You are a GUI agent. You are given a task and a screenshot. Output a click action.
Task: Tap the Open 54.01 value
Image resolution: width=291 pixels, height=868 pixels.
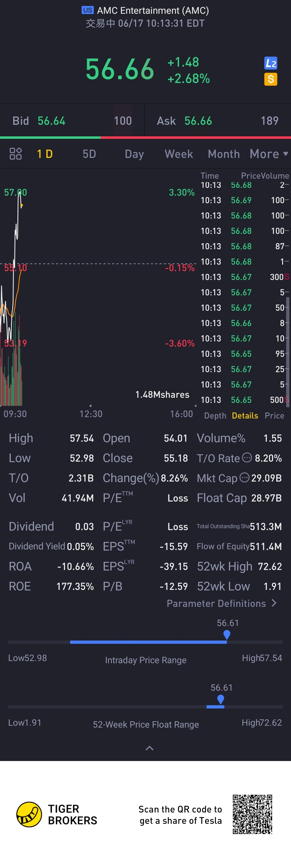coord(176,438)
